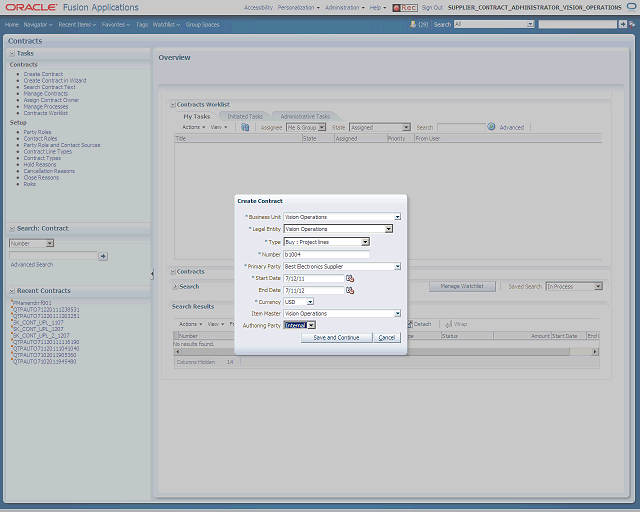Open contract Type dropdown

coord(365,242)
